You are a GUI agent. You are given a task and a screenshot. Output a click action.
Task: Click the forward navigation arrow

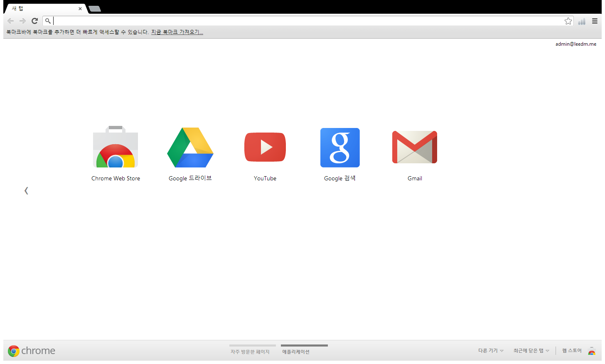pyautogui.click(x=23, y=21)
